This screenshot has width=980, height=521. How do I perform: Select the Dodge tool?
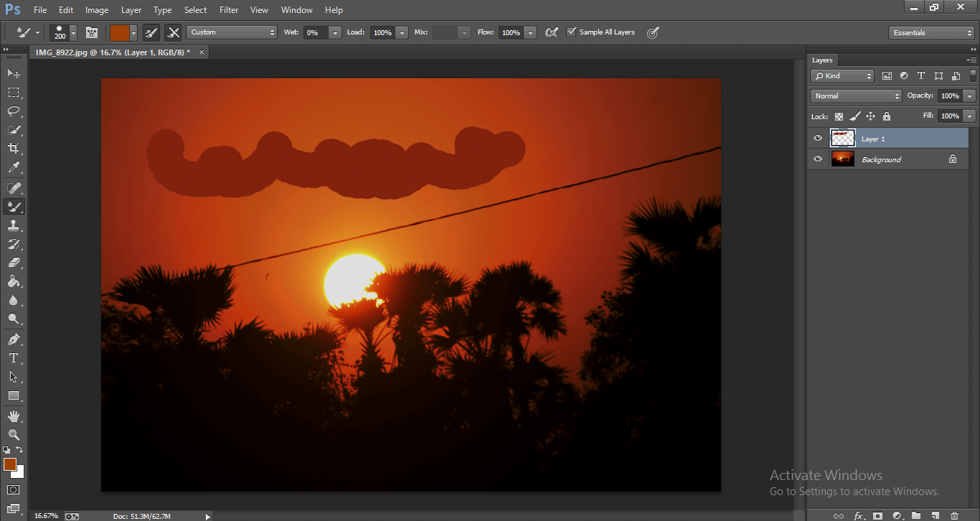click(14, 319)
